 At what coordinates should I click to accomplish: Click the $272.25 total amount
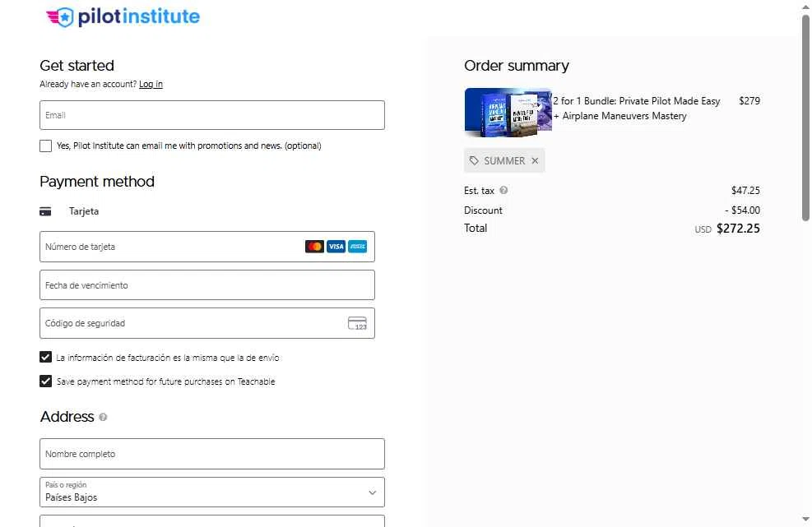pos(738,229)
